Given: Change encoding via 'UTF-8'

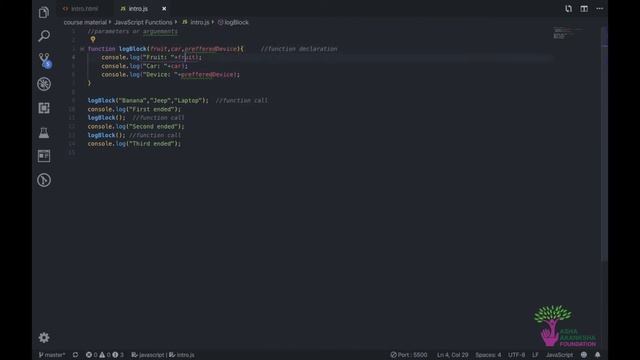Looking at the screenshot, I should click(516, 355).
